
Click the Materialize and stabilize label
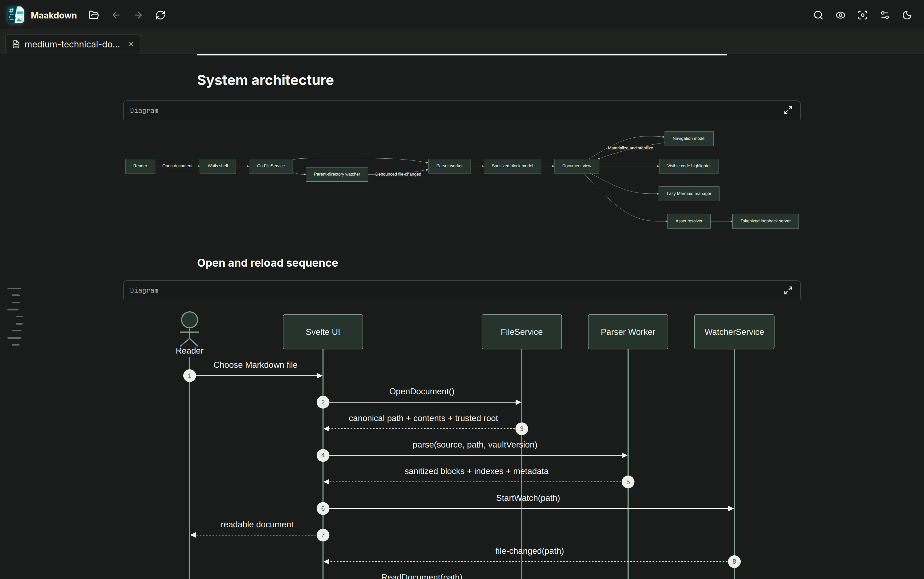[x=630, y=148]
